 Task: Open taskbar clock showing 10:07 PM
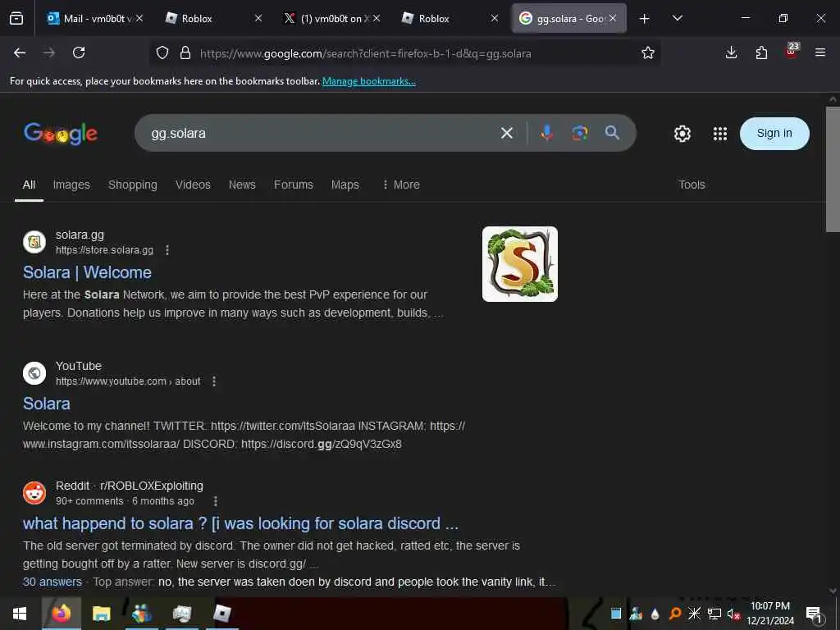770,614
